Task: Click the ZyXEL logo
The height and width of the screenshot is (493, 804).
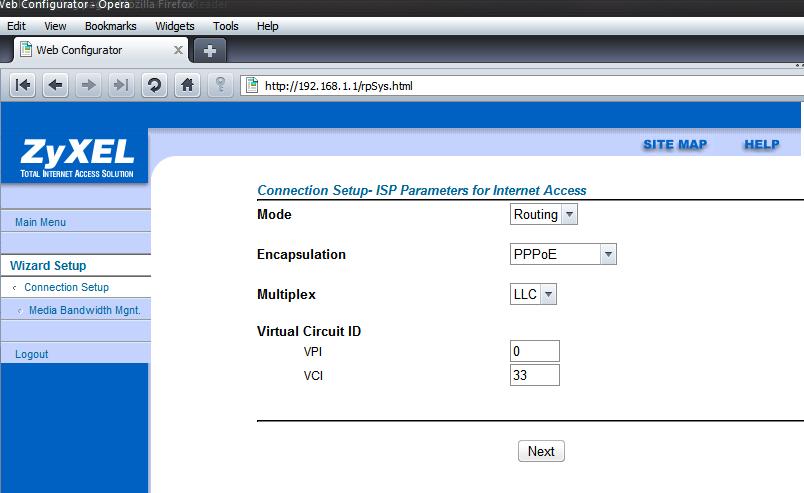Action: pyautogui.click(x=77, y=156)
